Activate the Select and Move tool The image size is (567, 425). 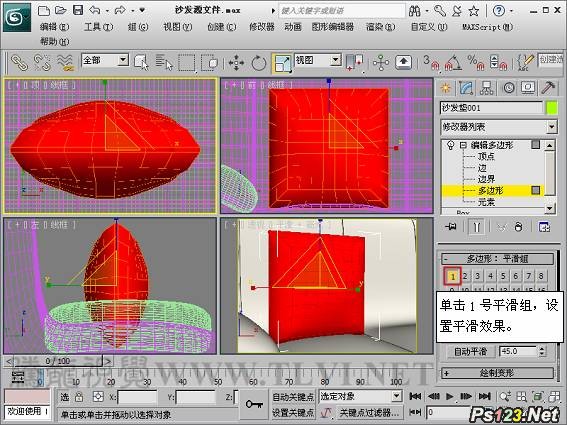(x=236, y=63)
